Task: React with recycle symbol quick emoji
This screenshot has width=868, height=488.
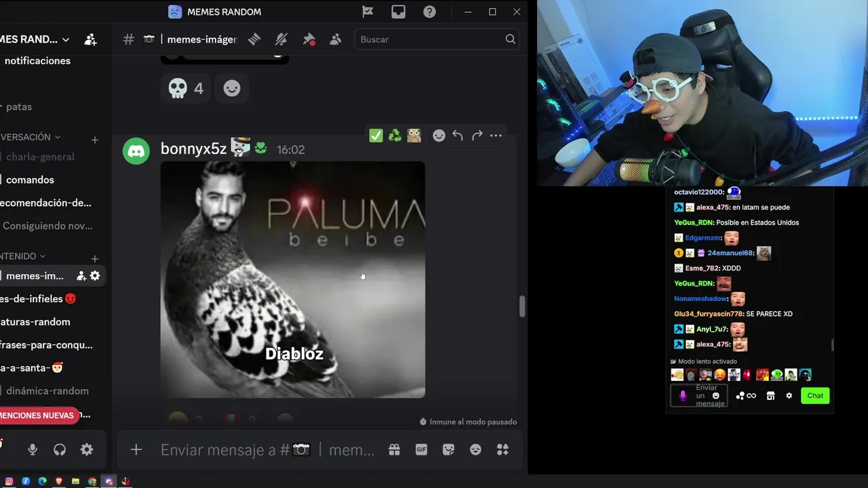Action: 395,136
